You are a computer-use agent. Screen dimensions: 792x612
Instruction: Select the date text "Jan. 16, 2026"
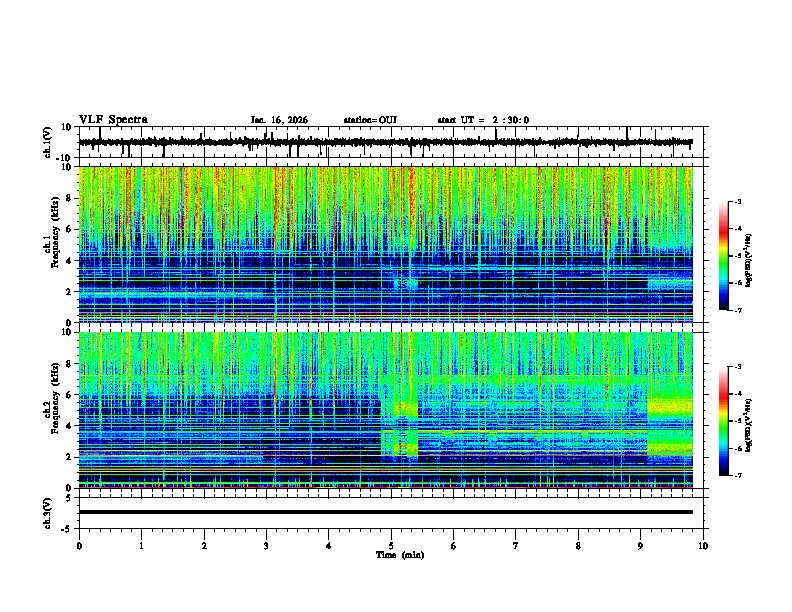(x=279, y=120)
